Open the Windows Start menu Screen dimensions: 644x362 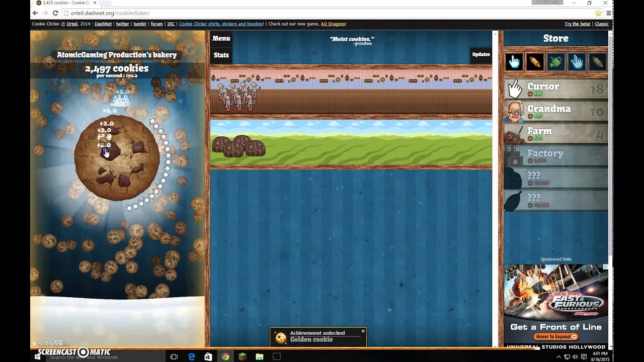pyautogui.click(x=37, y=356)
